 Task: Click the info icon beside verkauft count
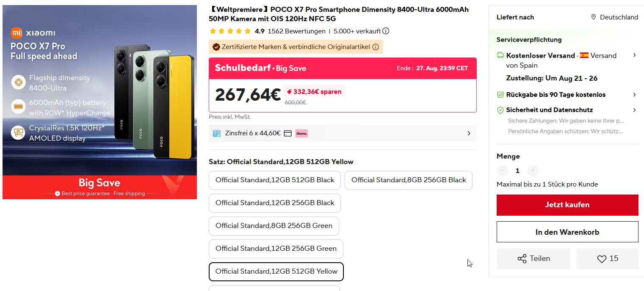[x=386, y=31]
